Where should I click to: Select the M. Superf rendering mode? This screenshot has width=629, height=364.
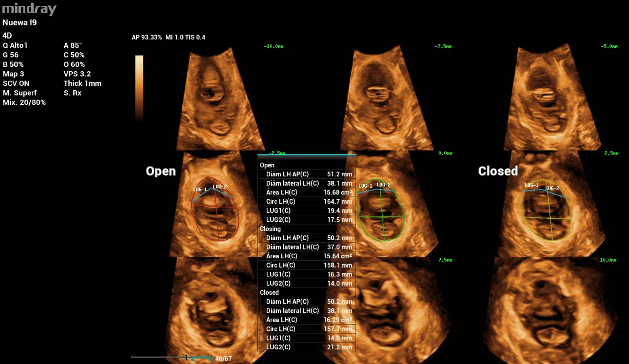pos(20,93)
